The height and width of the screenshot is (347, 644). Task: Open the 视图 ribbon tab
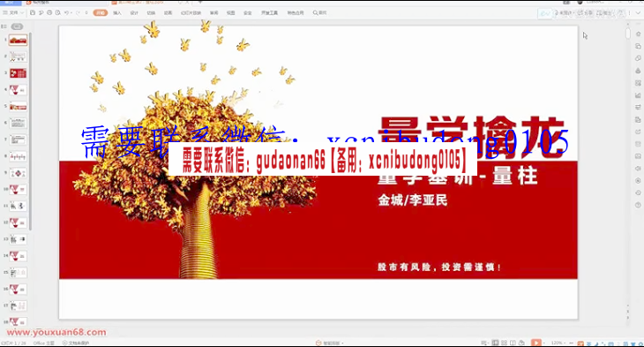(x=231, y=12)
